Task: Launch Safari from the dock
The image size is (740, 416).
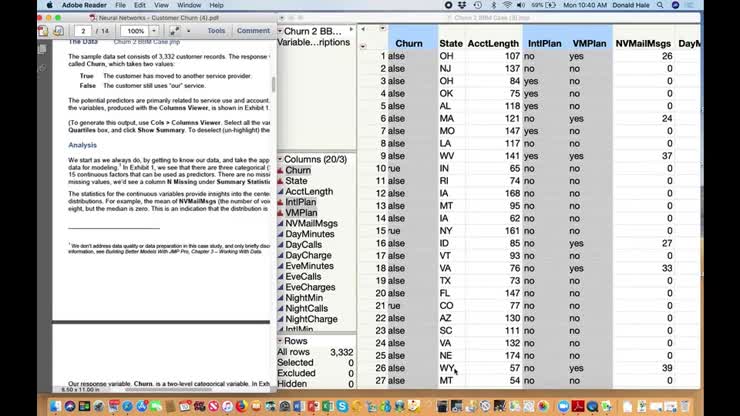Action: coord(127,406)
